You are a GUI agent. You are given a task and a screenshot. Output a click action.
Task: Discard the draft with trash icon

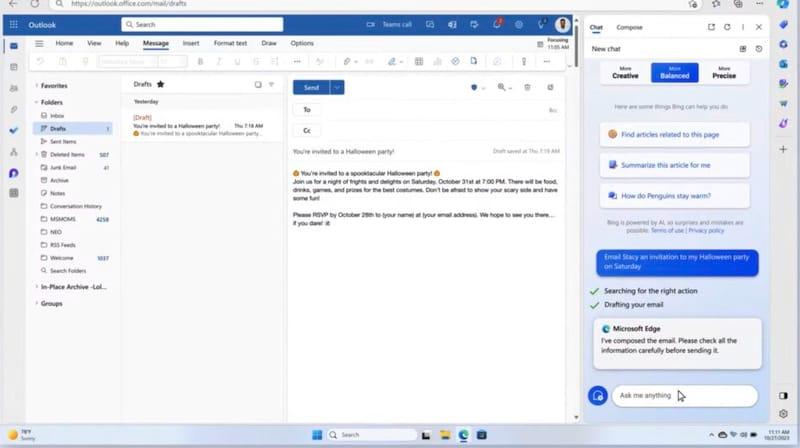(528, 87)
